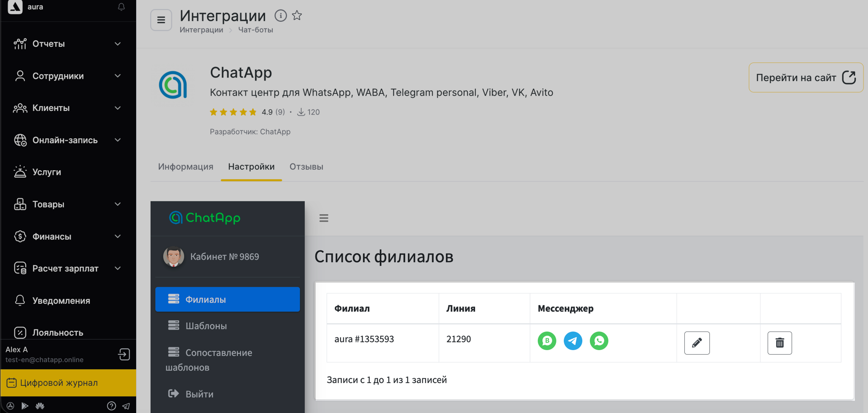Click the Перейти на сайт button

(806, 77)
